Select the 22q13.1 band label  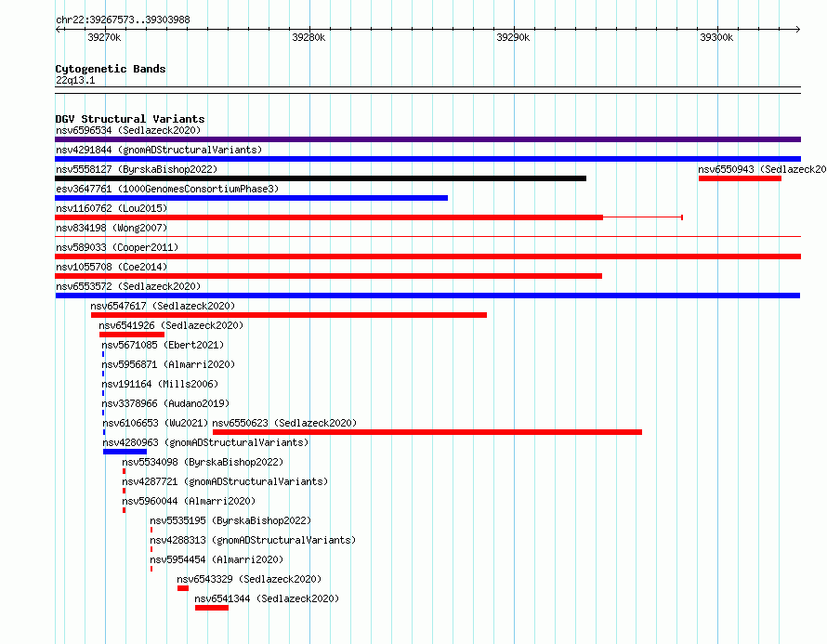coord(75,80)
